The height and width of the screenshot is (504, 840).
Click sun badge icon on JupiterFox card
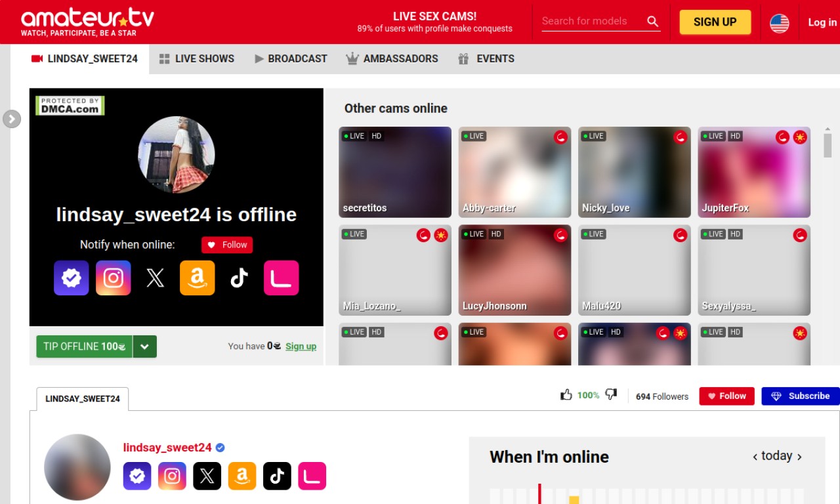[800, 137]
